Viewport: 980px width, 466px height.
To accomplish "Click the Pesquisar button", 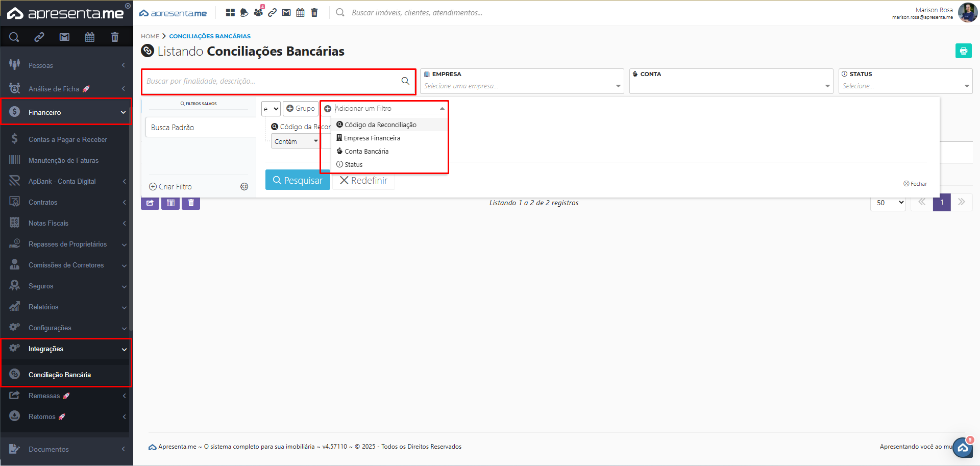I will click(298, 180).
